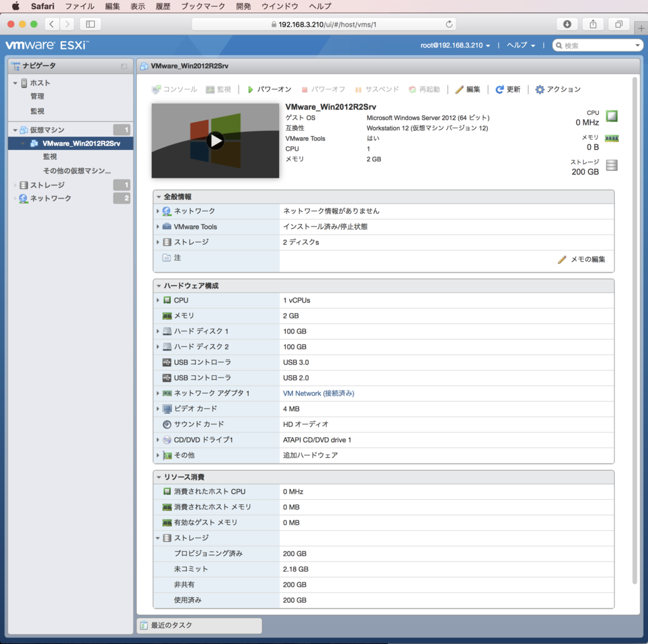Click the 監視 toolbar button

(x=218, y=89)
